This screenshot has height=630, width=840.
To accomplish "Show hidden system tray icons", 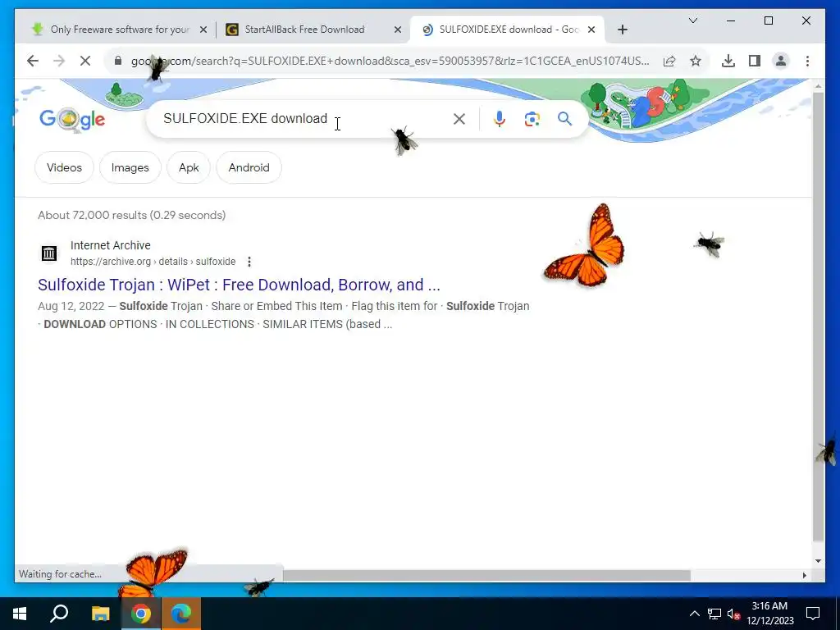I will (x=694, y=614).
